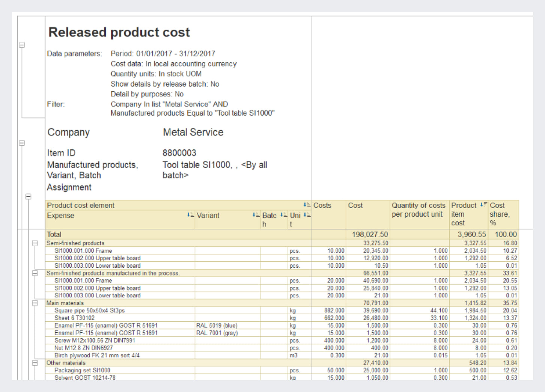Select the Packaging set SI1000 row
Screen dimensions: 545x392
coord(82,370)
